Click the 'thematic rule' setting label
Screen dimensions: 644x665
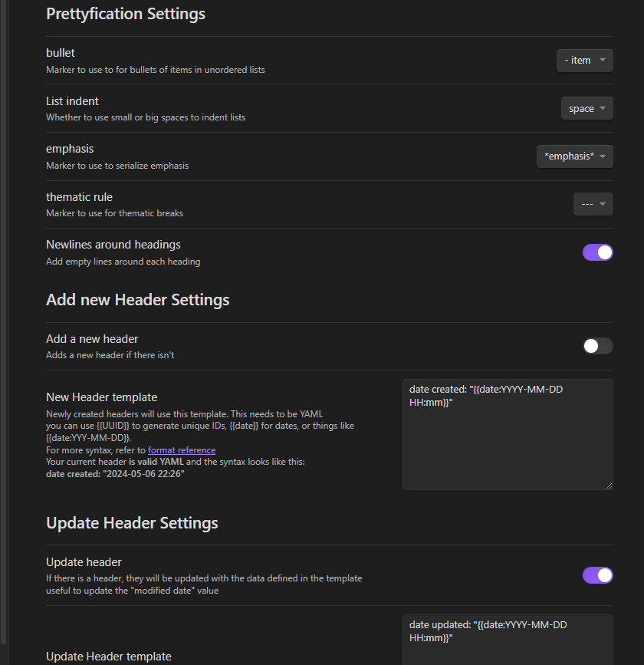pyautogui.click(x=79, y=197)
